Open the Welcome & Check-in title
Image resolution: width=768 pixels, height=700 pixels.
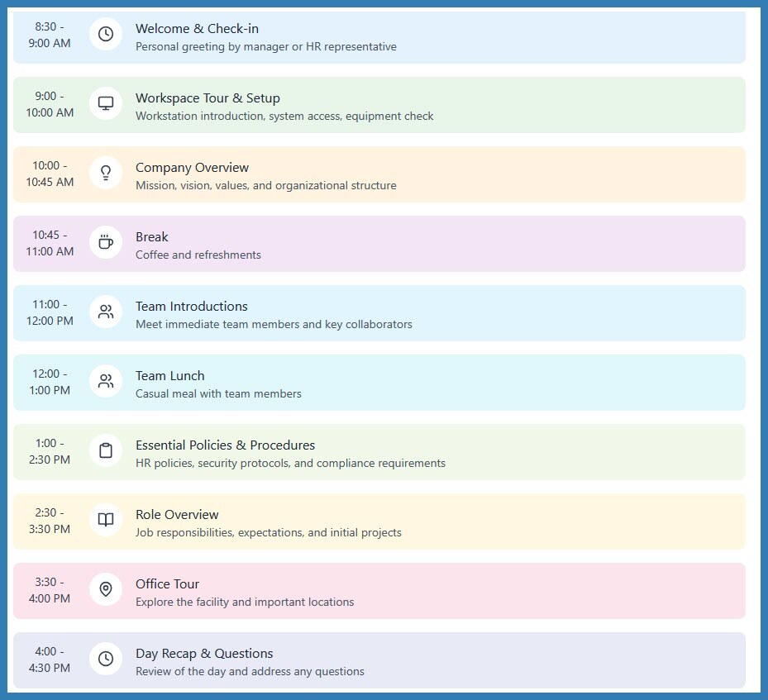click(197, 29)
